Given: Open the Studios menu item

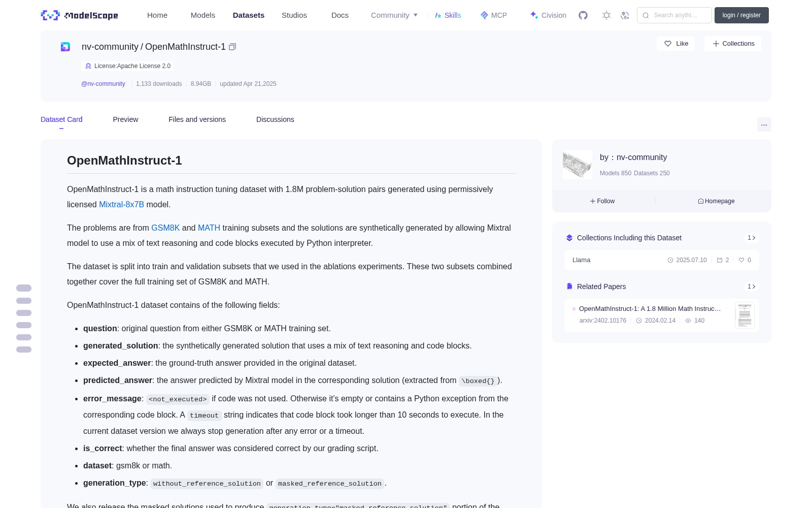Looking at the screenshot, I should (x=294, y=15).
